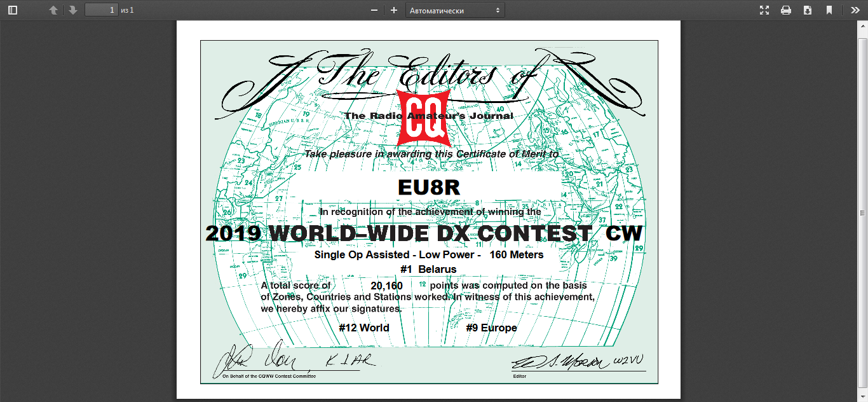Screen dimensions: 868x402
Task: Click the EU8R callsign text
Action: pyautogui.click(x=428, y=188)
